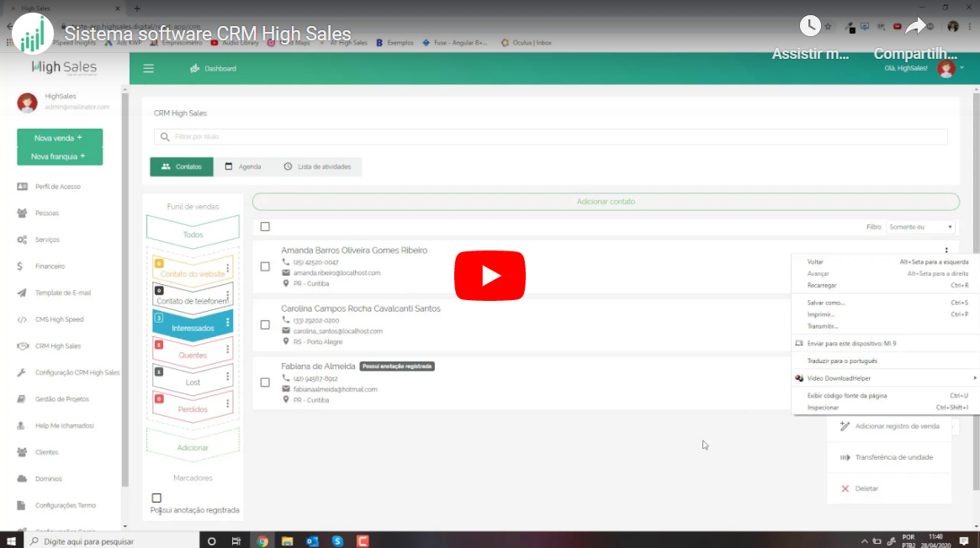Open Contato do website stage options
The image size is (980, 548).
227,268
